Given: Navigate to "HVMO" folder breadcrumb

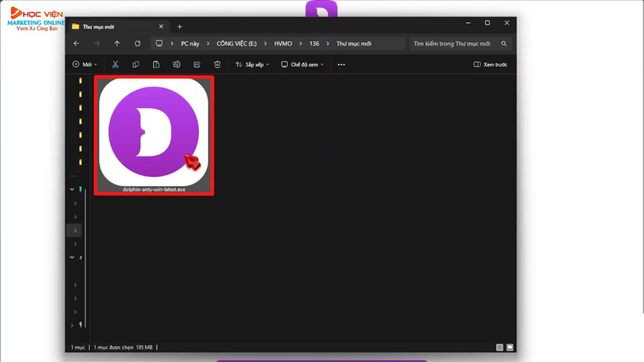Looking at the screenshot, I should (283, 43).
